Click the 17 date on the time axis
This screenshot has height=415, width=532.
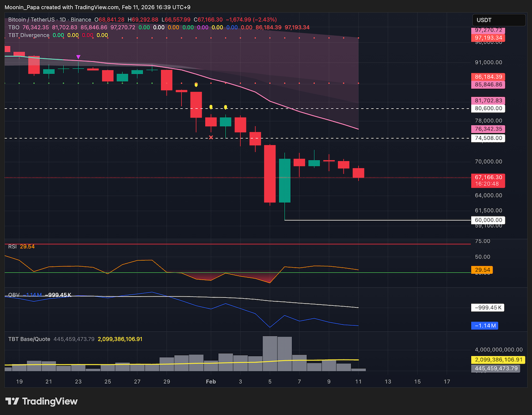(446, 381)
